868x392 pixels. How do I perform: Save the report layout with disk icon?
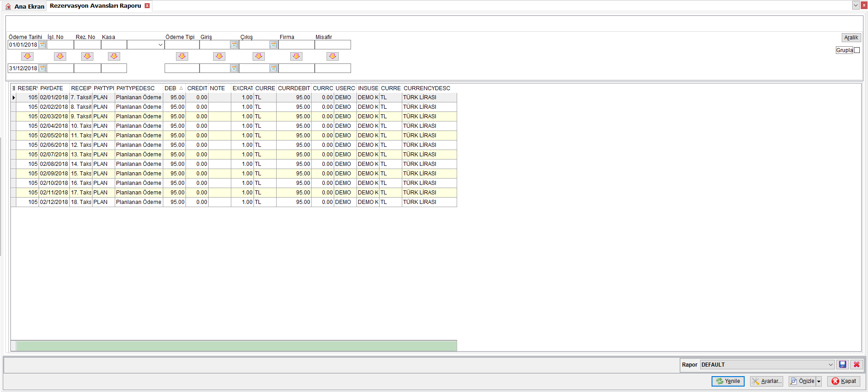[x=843, y=364]
